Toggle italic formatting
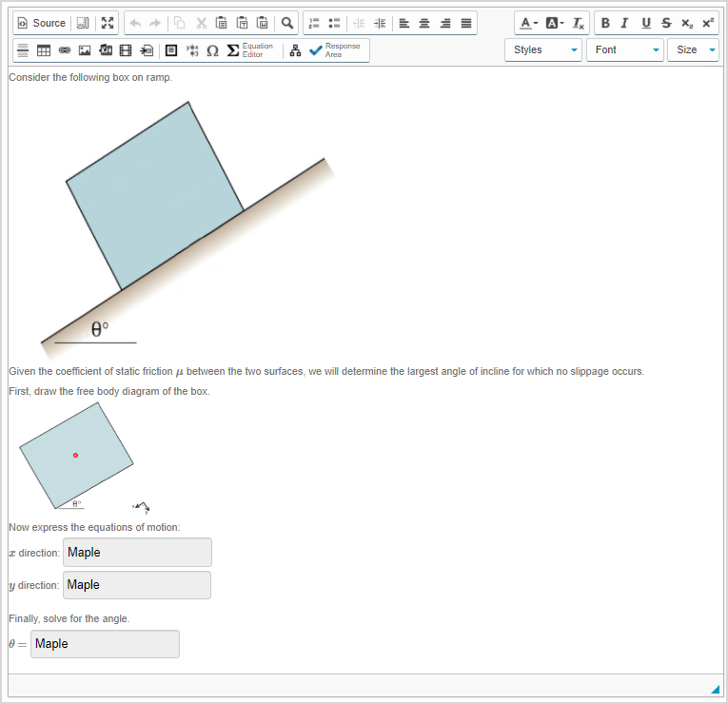This screenshot has width=728, height=704. click(x=625, y=23)
